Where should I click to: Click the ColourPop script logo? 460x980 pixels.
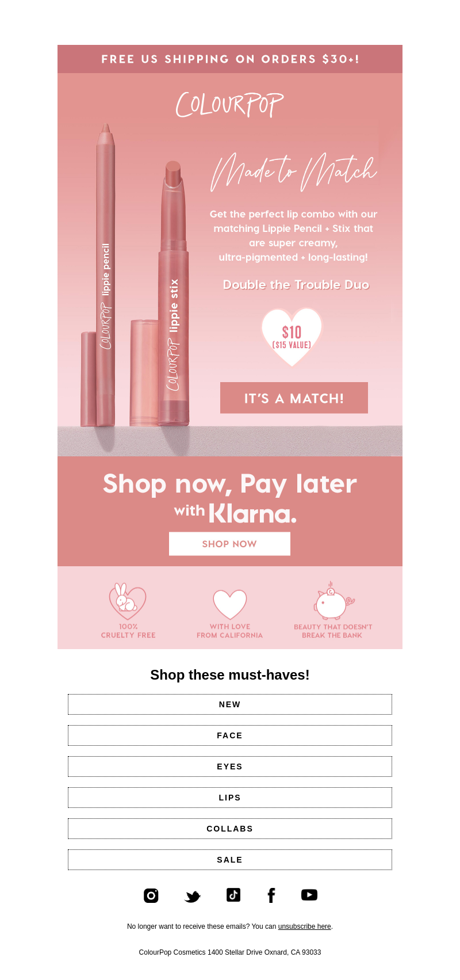click(x=230, y=105)
